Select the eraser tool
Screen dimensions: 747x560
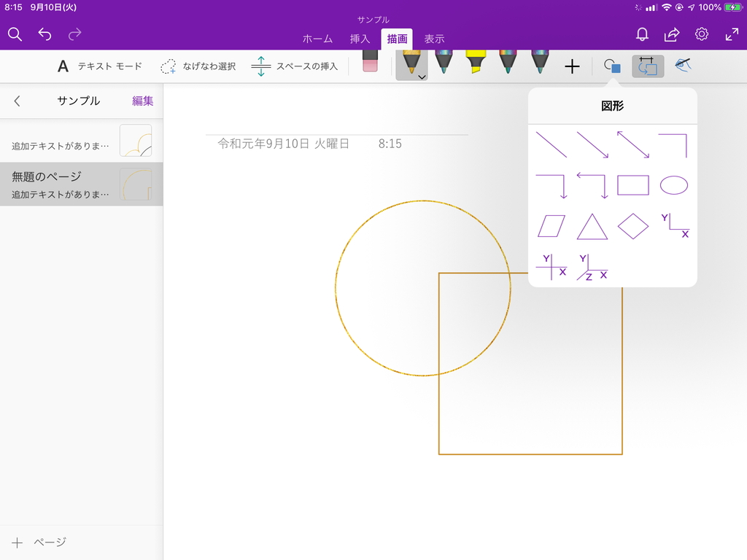[368, 64]
